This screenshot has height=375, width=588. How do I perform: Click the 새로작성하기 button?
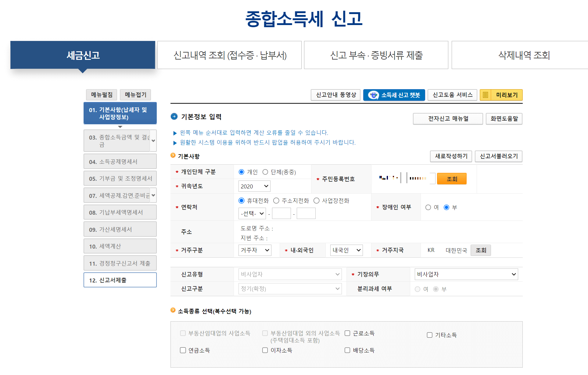point(451,156)
